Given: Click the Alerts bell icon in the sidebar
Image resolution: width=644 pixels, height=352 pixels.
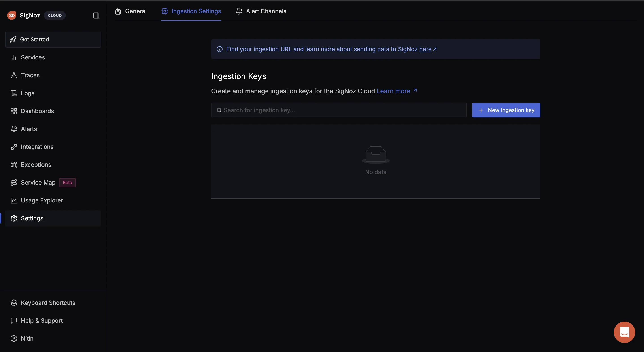Looking at the screenshot, I should pyautogui.click(x=14, y=129).
